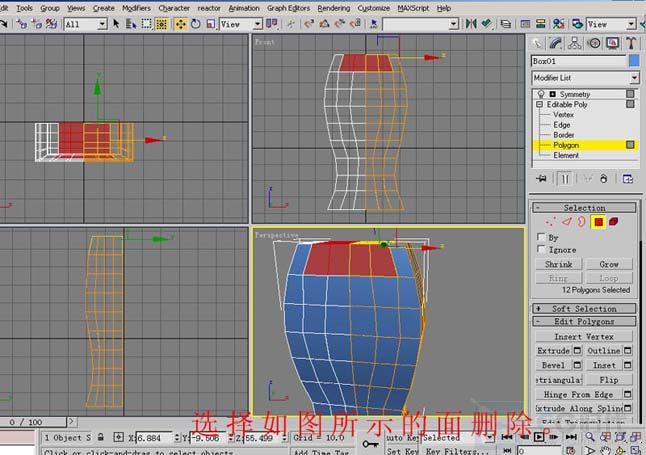Toggle Auto Key animation mode

click(403, 437)
